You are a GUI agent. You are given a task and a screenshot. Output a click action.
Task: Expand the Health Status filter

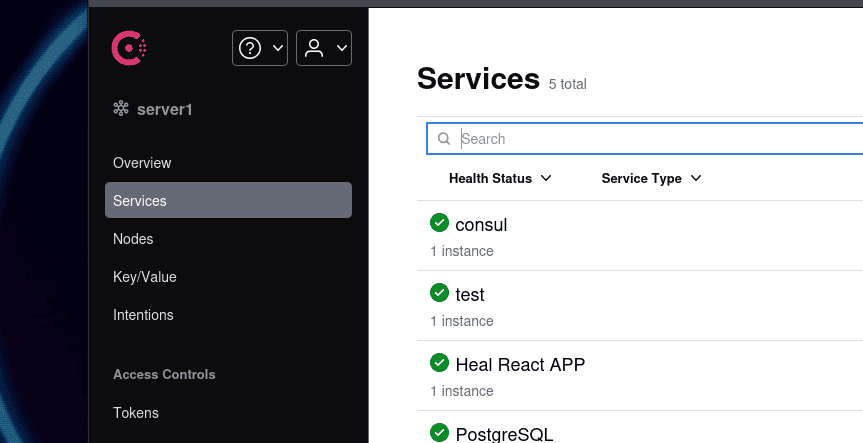click(500, 178)
